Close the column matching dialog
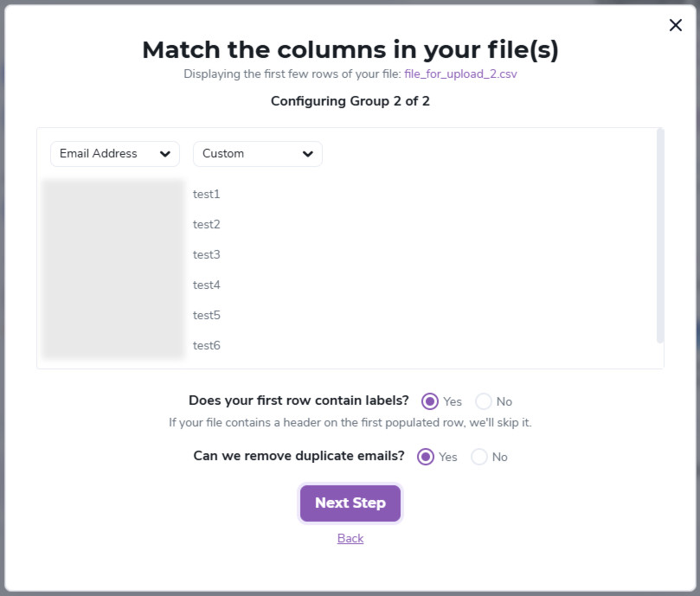The width and height of the screenshot is (700, 596). 675,25
